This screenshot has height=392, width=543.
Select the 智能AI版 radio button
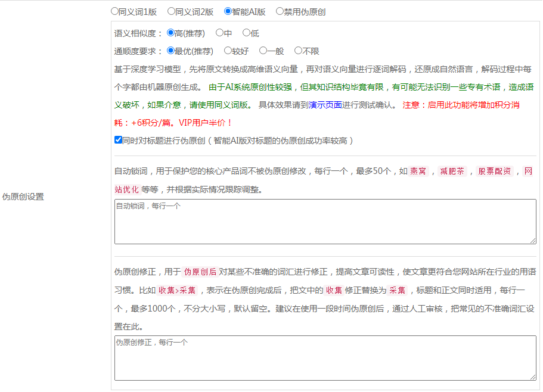coord(228,11)
